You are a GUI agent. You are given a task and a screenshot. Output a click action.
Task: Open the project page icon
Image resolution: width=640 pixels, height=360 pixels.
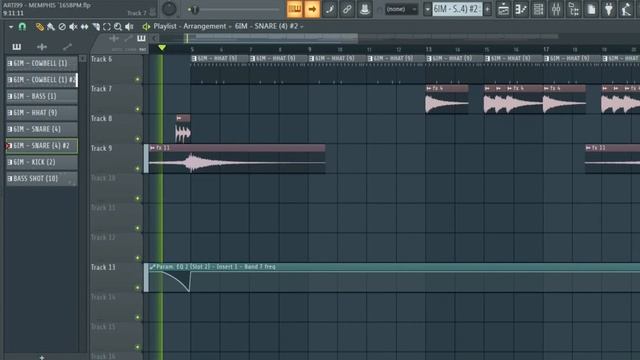591,9
